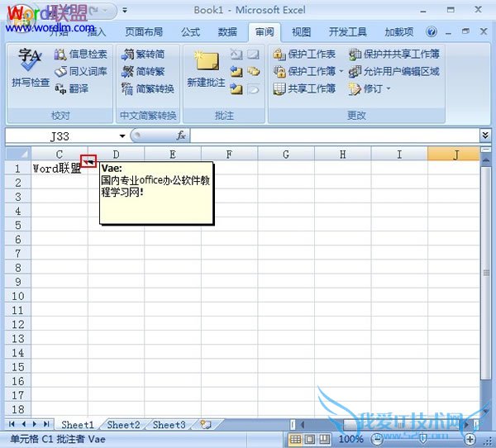The width and height of the screenshot is (496, 448).
Task: Select the Sheet1 tab
Action: click(x=78, y=425)
